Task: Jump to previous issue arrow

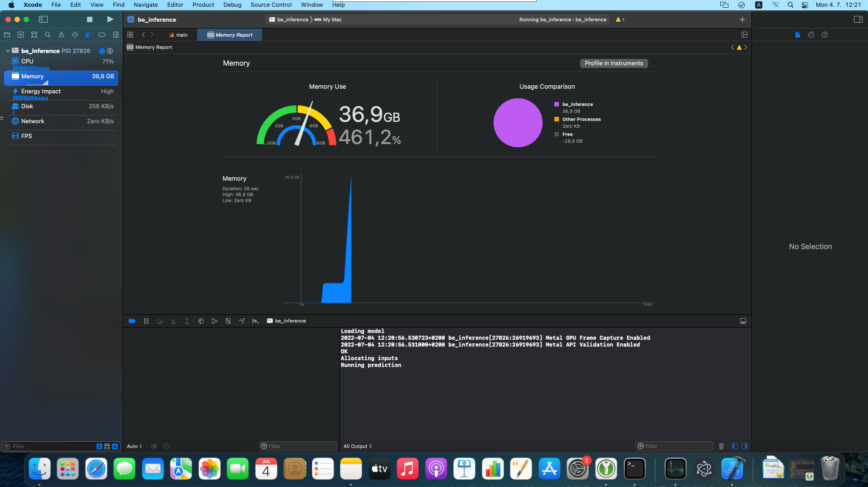Action: pos(732,47)
